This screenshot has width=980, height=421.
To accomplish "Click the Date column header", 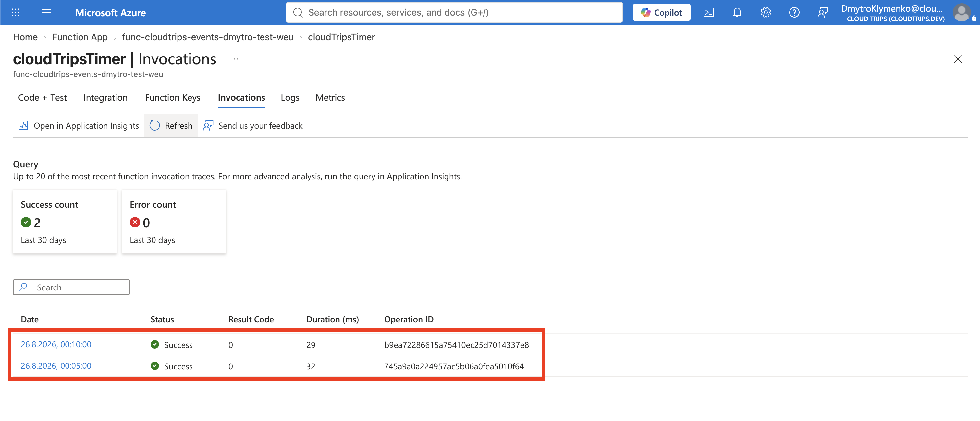I will click(x=30, y=319).
